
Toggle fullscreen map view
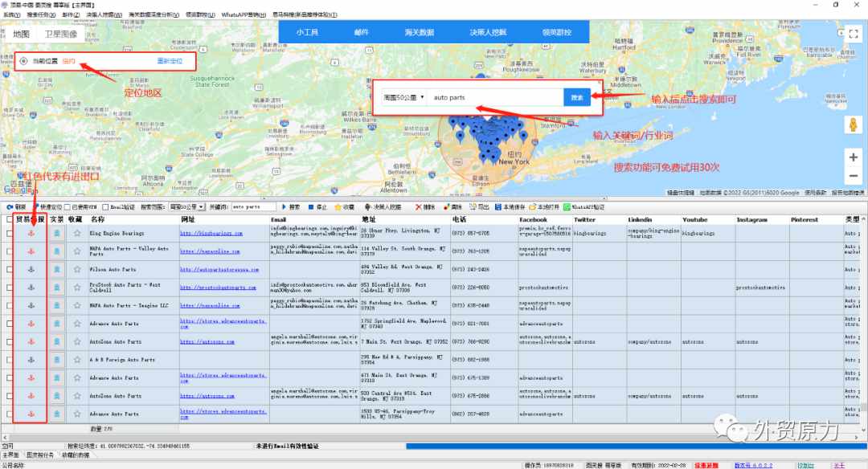(x=853, y=34)
